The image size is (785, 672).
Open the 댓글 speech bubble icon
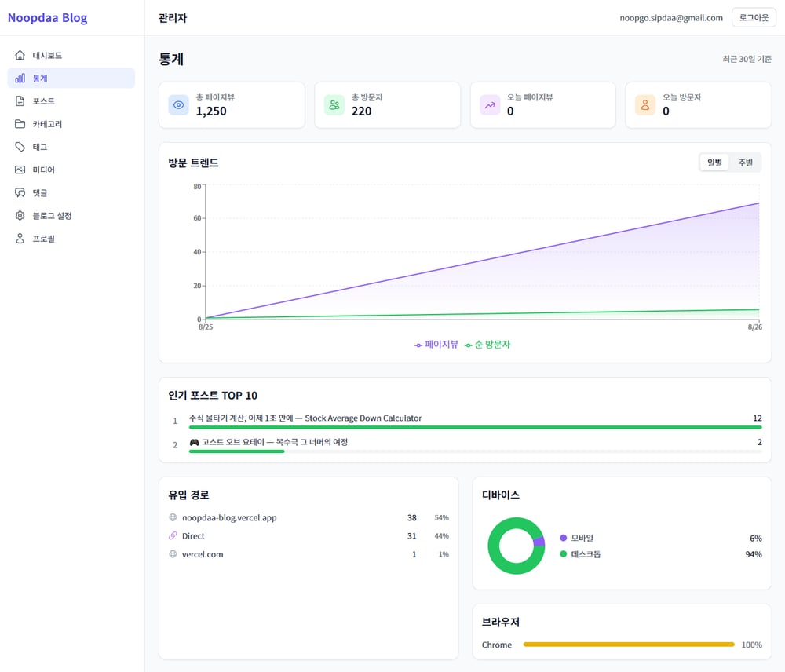click(20, 193)
